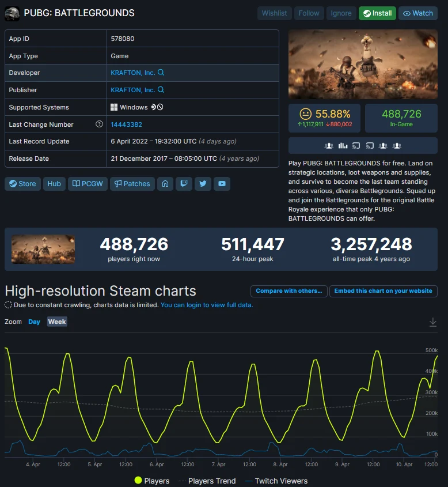Click the '10. Apr' chart axis label
Viewport: 448px width, 487px height.
point(404,465)
